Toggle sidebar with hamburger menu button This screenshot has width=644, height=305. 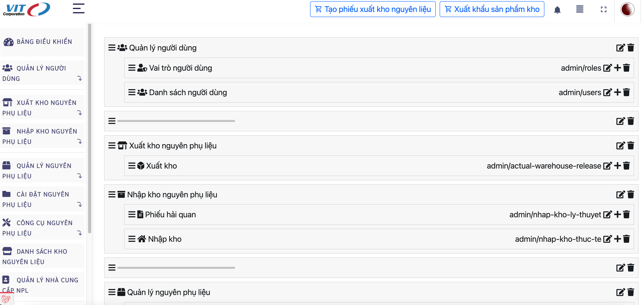(78, 8)
